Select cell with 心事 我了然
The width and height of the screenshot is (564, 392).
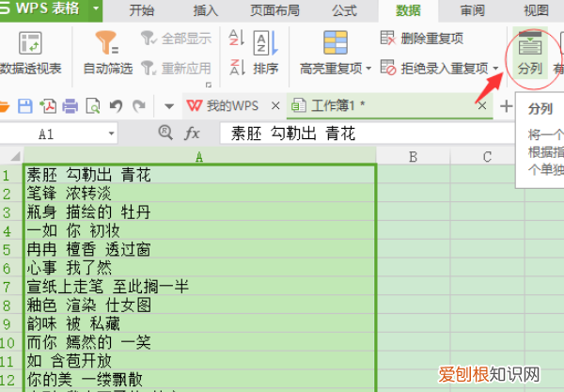click(x=199, y=268)
